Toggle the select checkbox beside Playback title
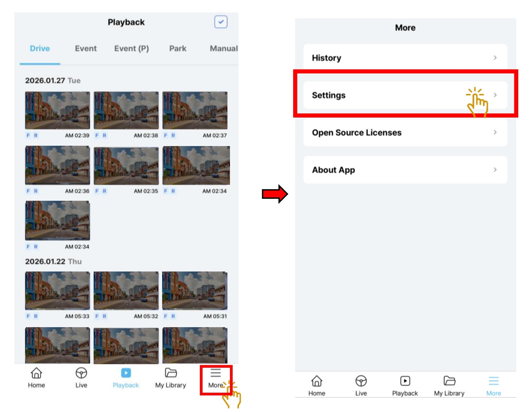This screenshot has width=532, height=412. pyautogui.click(x=221, y=22)
